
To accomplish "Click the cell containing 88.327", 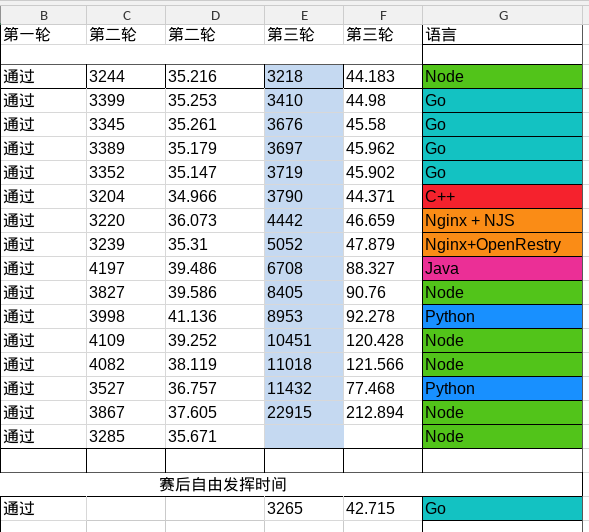I will 383,269.
